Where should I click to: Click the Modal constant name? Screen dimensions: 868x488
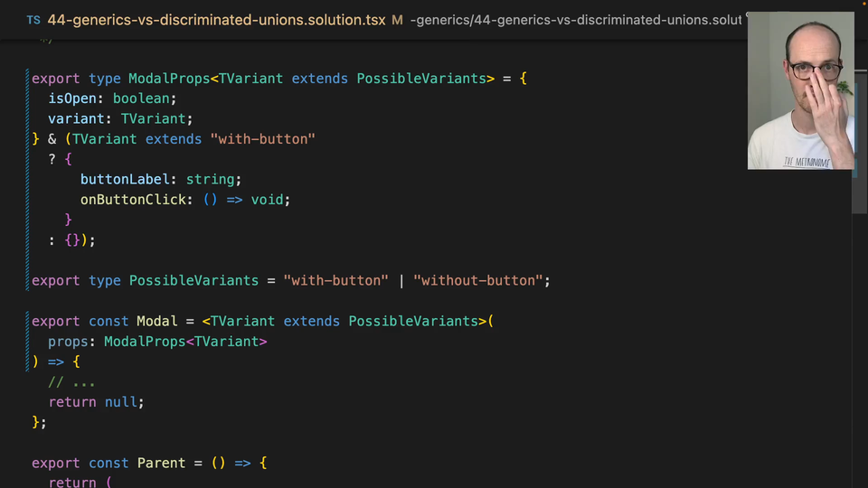click(156, 321)
